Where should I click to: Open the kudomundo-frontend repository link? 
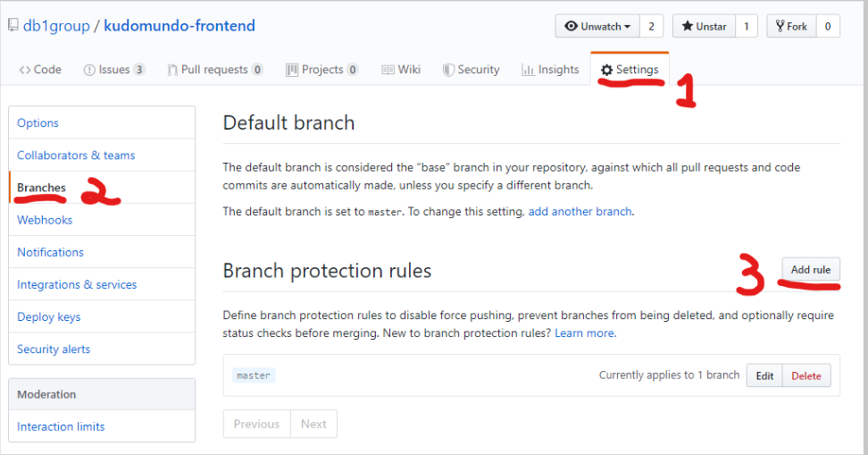coord(179,26)
